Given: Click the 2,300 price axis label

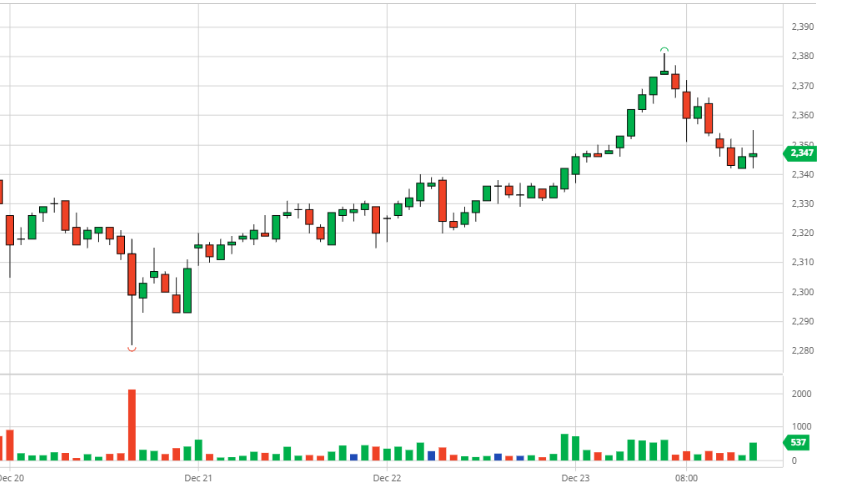Looking at the screenshot, I should [803, 292].
